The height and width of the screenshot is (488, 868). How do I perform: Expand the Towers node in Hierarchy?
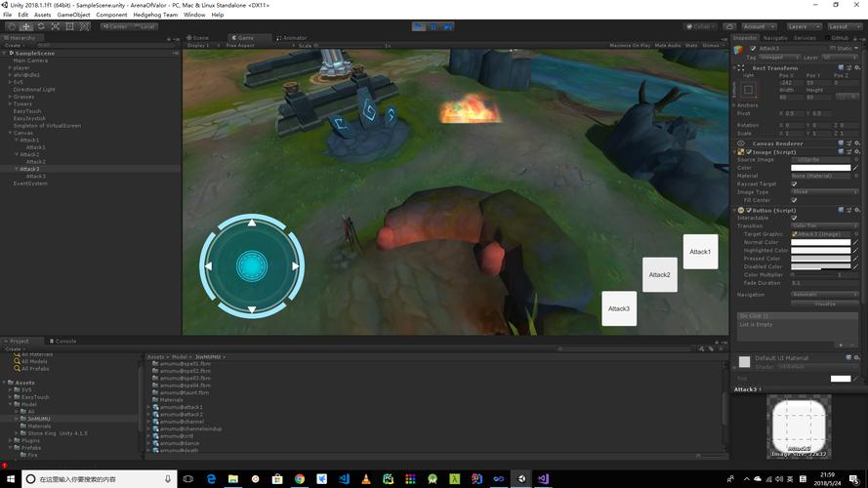point(10,104)
